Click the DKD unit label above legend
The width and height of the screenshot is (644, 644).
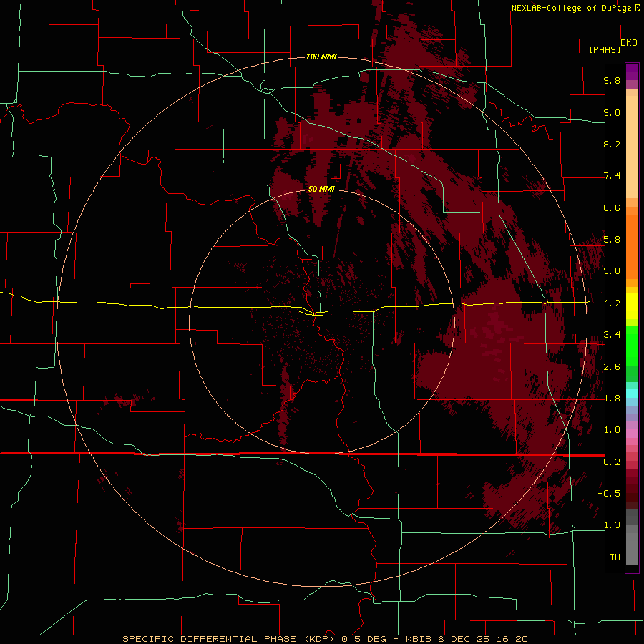point(629,43)
